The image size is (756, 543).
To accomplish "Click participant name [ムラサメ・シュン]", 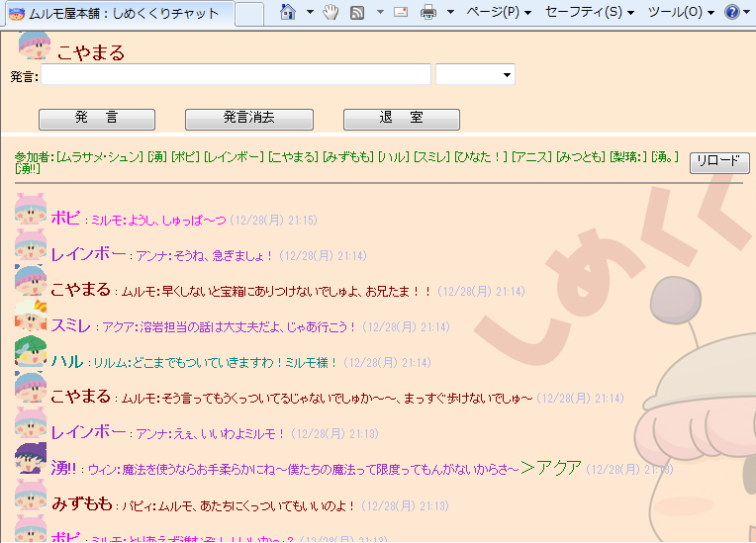I will [x=100, y=157].
